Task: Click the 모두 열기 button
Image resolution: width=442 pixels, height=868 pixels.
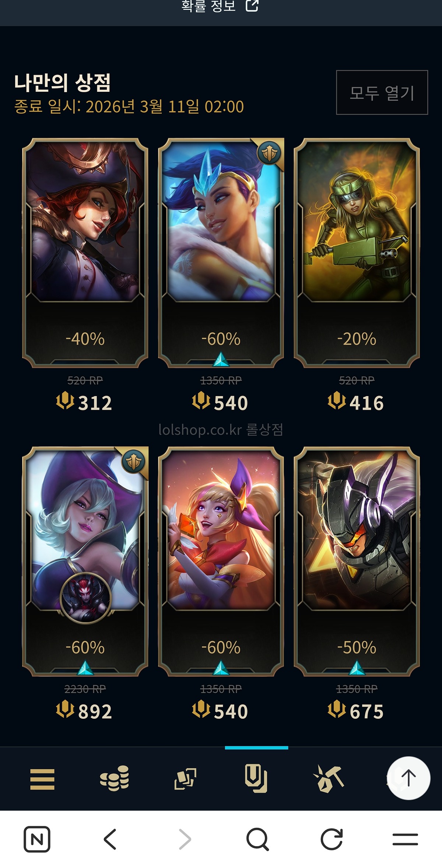Action: (382, 92)
